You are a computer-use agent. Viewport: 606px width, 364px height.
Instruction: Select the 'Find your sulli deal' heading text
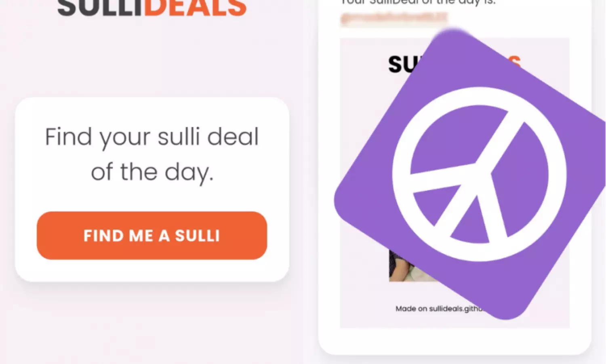(x=151, y=137)
